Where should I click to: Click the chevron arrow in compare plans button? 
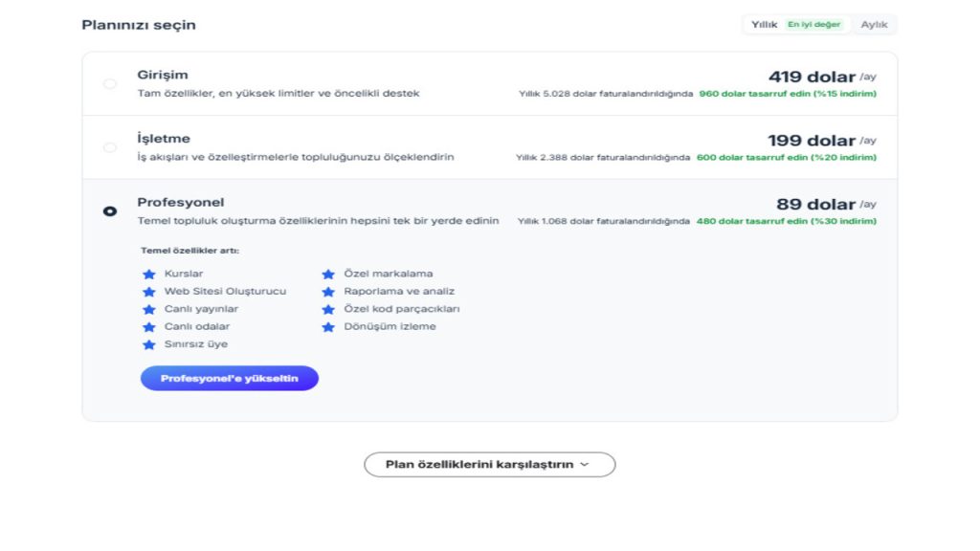[585, 465]
